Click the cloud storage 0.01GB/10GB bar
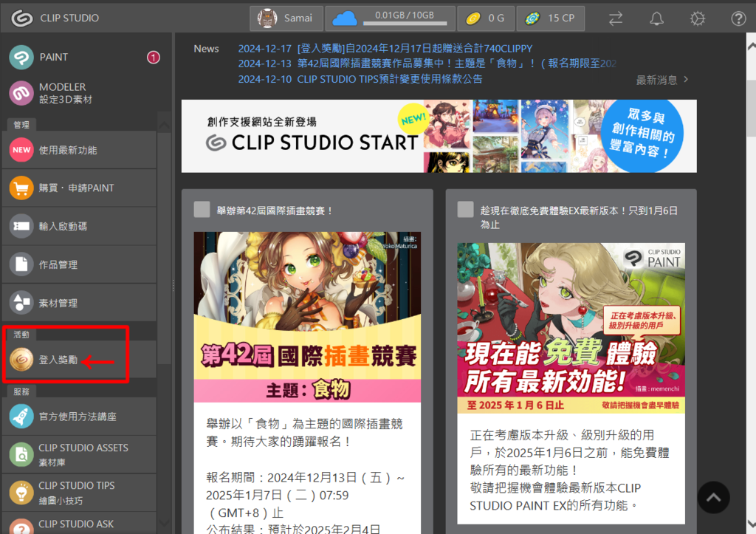The height and width of the screenshot is (534, 756). tap(405, 23)
